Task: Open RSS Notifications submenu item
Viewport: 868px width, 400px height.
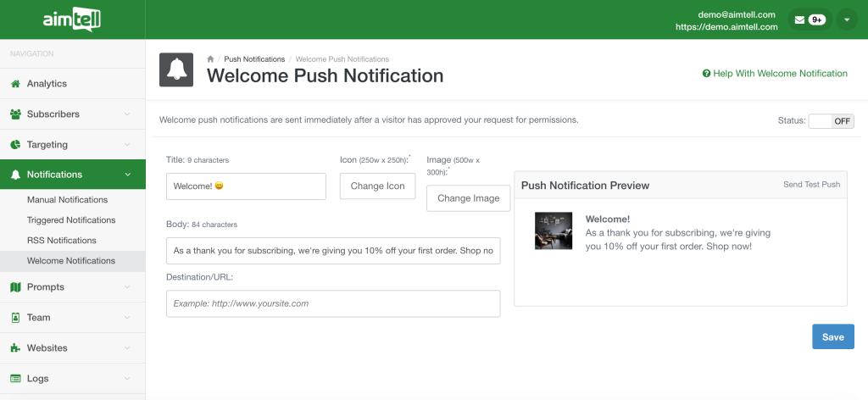Action: (x=61, y=240)
